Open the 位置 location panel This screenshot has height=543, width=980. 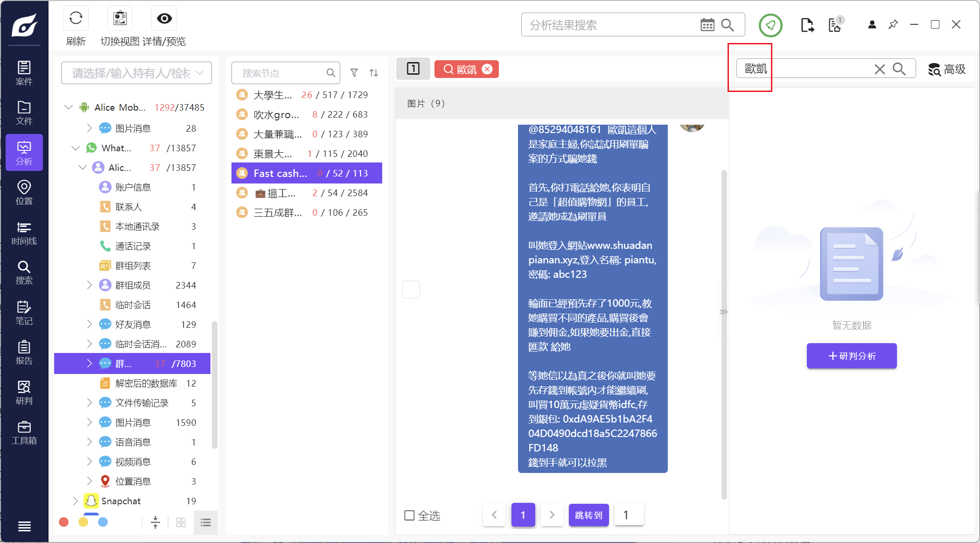(x=24, y=191)
